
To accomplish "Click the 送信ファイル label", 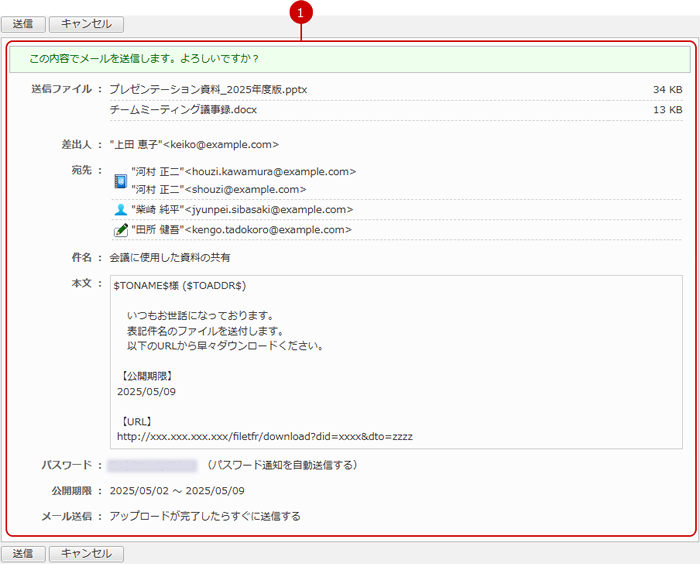I will pos(61,89).
